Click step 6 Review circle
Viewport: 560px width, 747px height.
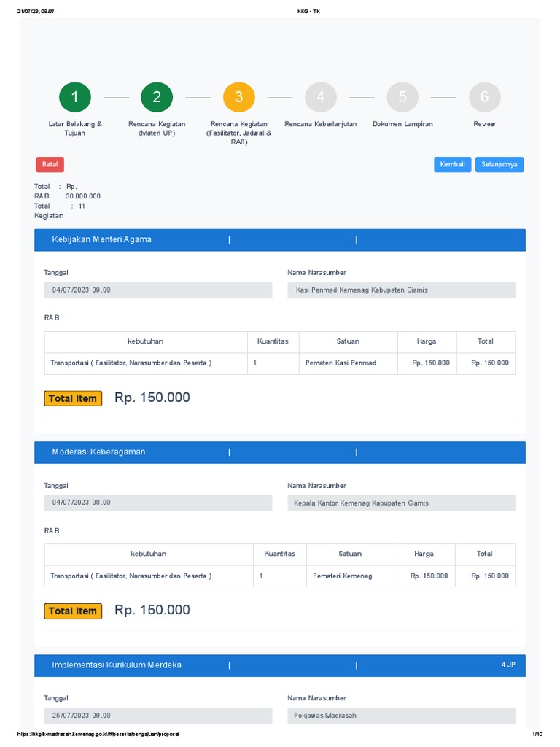(x=484, y=97)
